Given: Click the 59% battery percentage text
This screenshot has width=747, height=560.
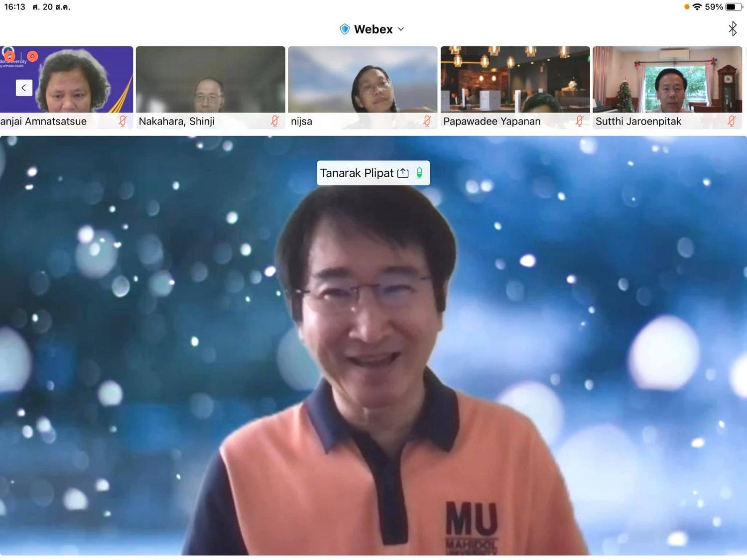Looking at the screenshot, I should tap(714, 7).
